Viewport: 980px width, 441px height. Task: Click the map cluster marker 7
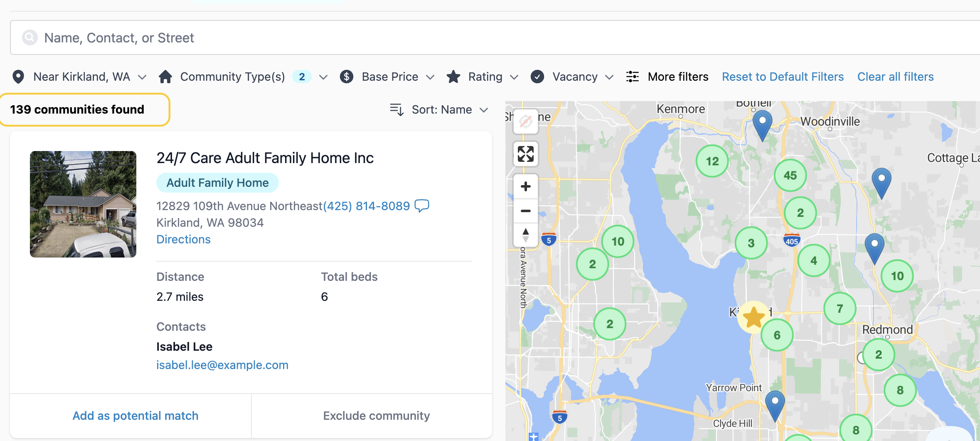pyautogui.click(x=840, y=309)
